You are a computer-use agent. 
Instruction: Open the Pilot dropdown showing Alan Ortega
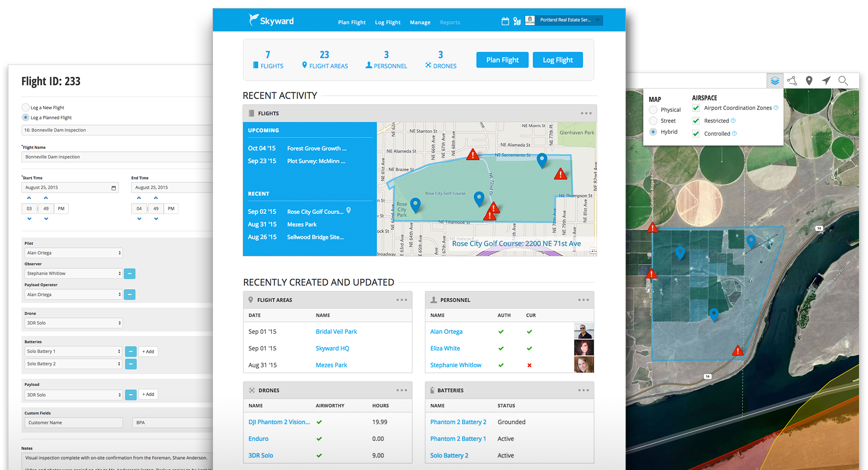pos(73,252)
